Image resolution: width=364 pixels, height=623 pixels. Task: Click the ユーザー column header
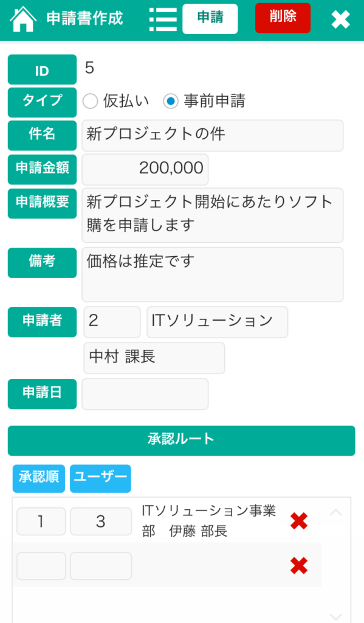(100, 479)
